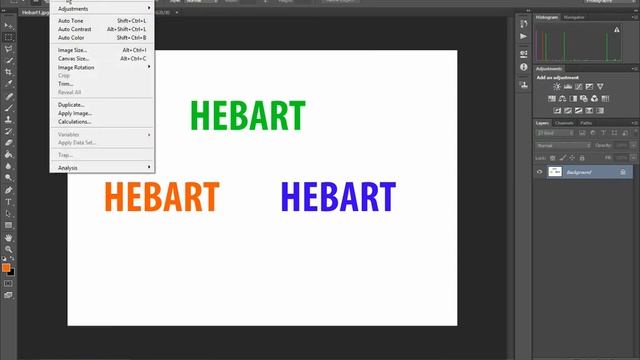The image size is (640, 360).
Task: Toggle Quick Mask mode
Action: click(8, 283)
